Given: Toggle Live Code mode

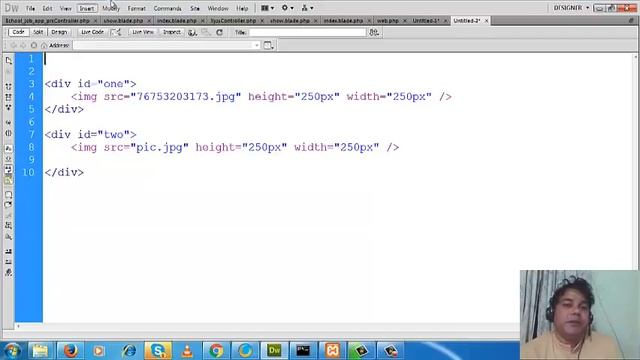Looking at the screenshot, I should [92, 32].
